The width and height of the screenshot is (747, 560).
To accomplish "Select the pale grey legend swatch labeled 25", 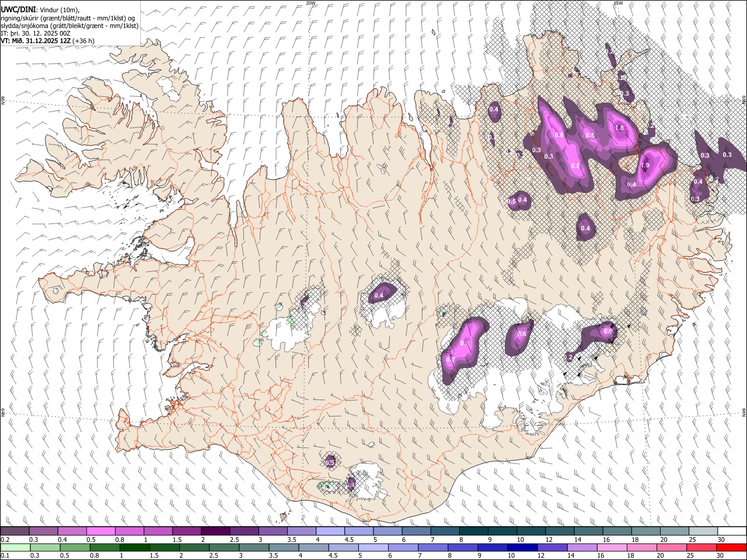I will pos(703,531).
